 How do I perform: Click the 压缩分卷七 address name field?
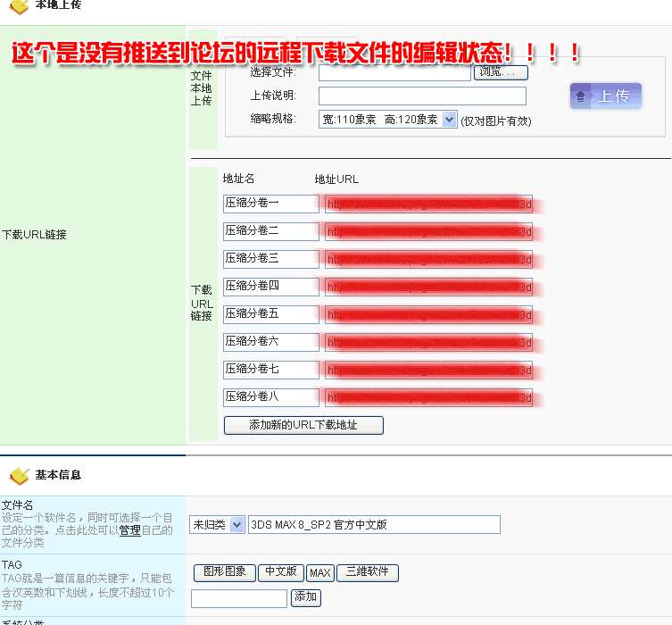tap(271, 370)
